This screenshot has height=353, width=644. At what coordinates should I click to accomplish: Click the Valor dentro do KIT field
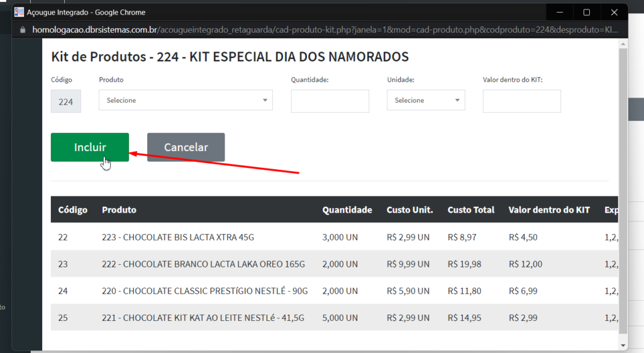(521, 101)
